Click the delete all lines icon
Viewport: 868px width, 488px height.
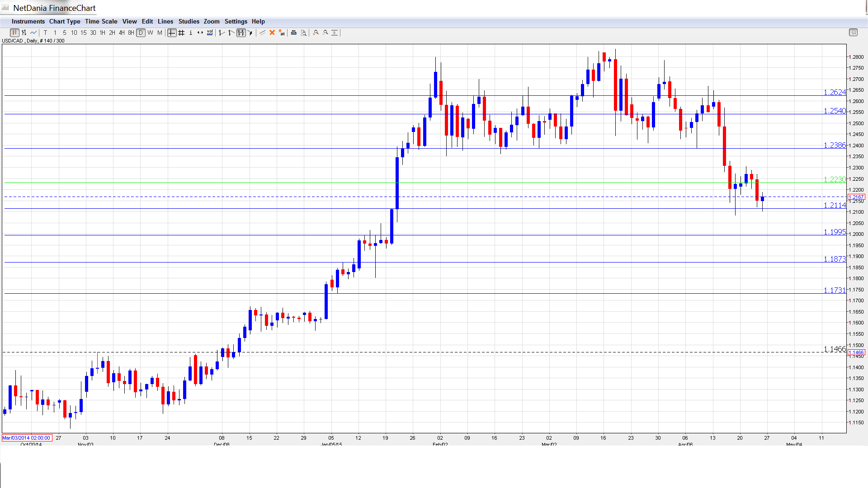pyautogui.click(x=282, y=33)
